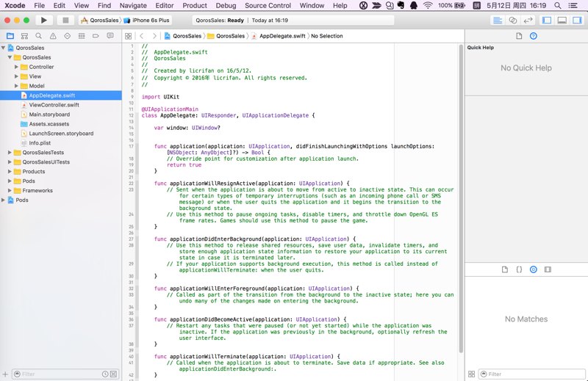
Task: Click the Run (play) button
Action: pyautogui.click(x=44, y=21)
